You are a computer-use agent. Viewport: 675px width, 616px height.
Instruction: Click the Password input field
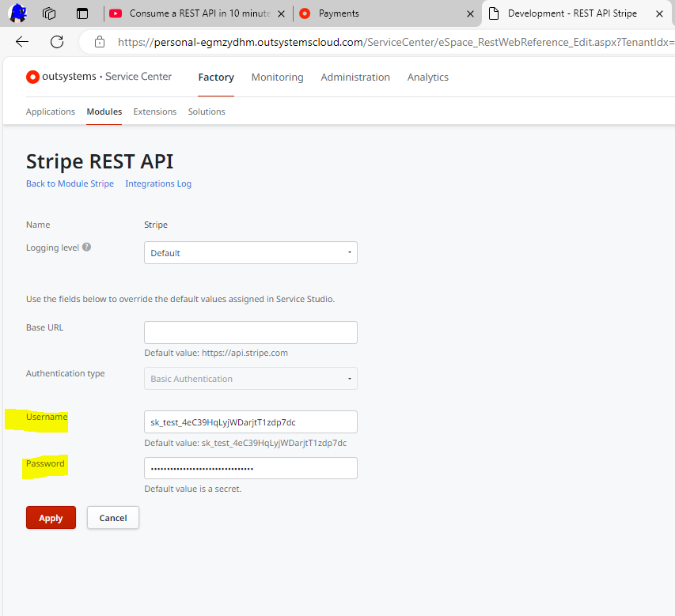[251, 468]
